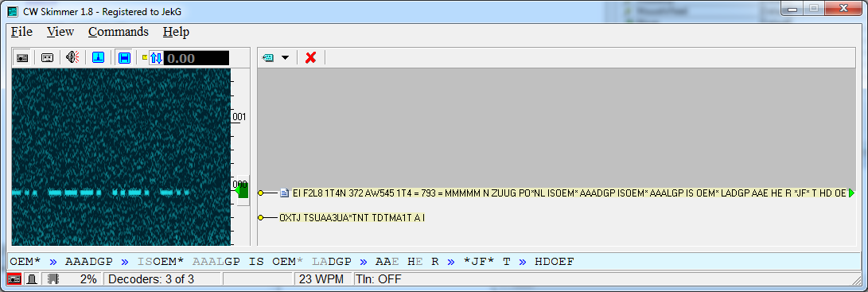Click the document icon before EI F2L8 line

click(x=285, y=193)
